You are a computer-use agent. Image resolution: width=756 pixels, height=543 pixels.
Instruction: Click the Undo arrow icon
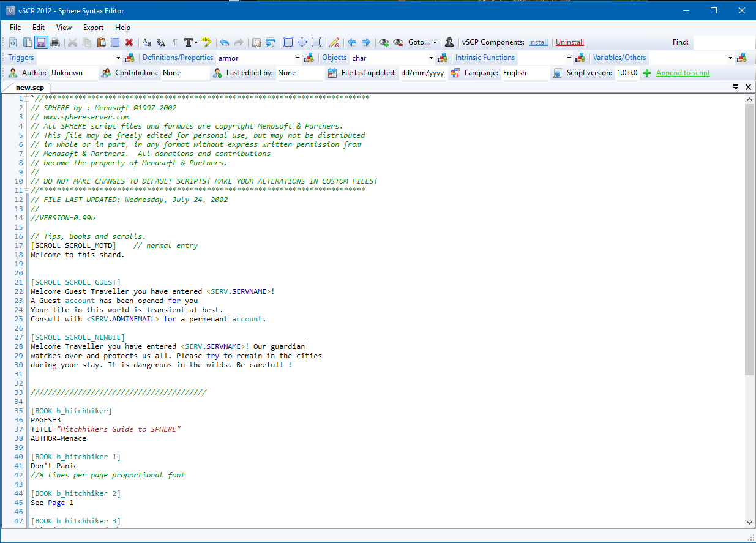[224, 42]
